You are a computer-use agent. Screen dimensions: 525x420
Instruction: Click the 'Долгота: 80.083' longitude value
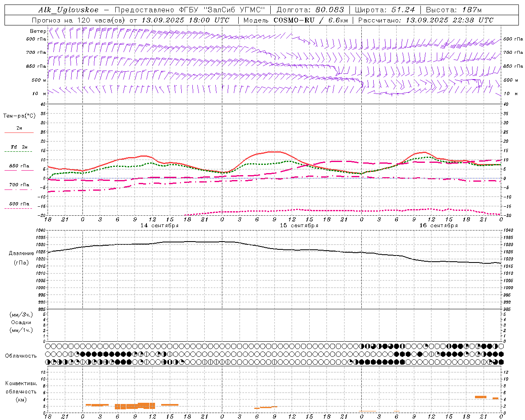tap(310, 10)
